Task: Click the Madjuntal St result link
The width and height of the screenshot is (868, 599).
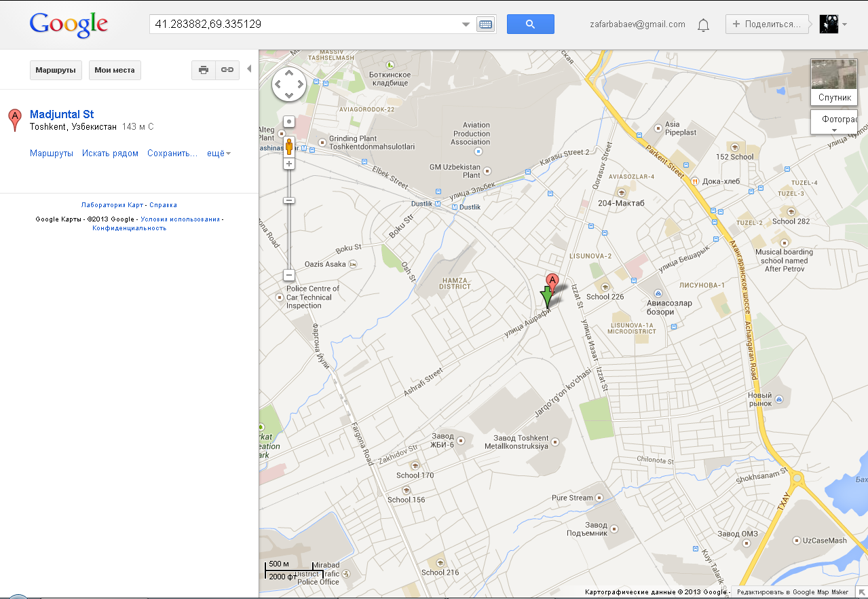Action: 62,114
